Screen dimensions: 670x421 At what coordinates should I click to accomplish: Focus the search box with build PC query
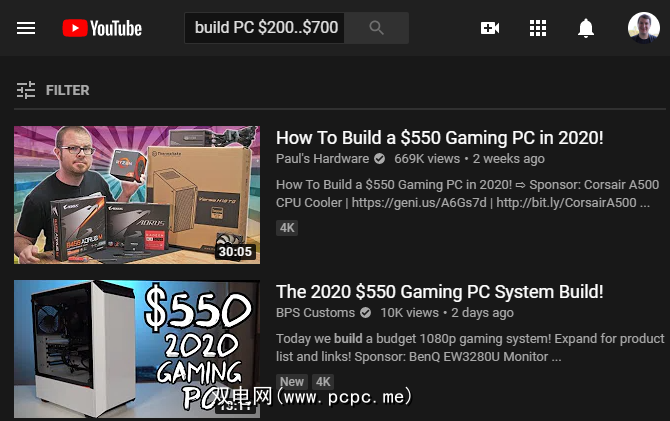[x=264, y=28]
